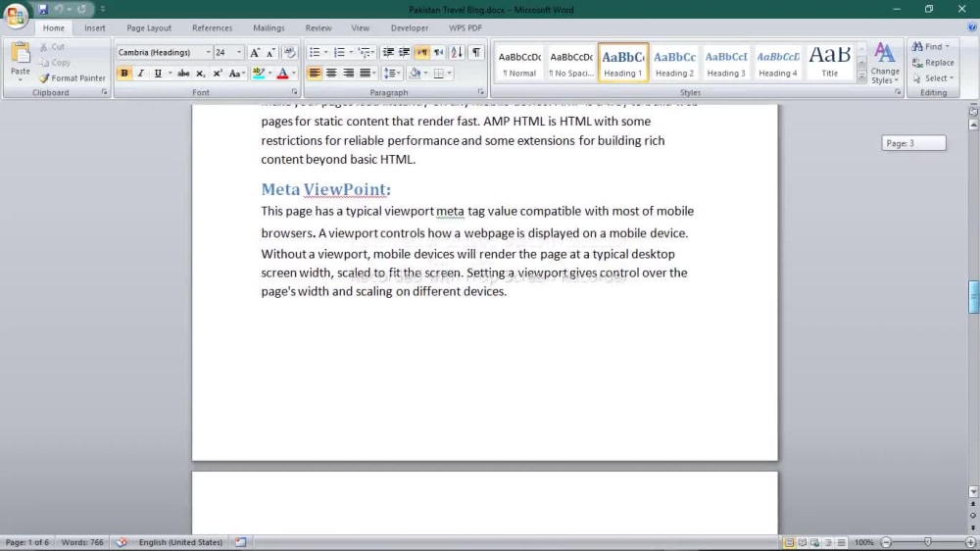Click the zoom slider handle
The width and height of the screenshot is (980, 551).
tap(927, 542)
